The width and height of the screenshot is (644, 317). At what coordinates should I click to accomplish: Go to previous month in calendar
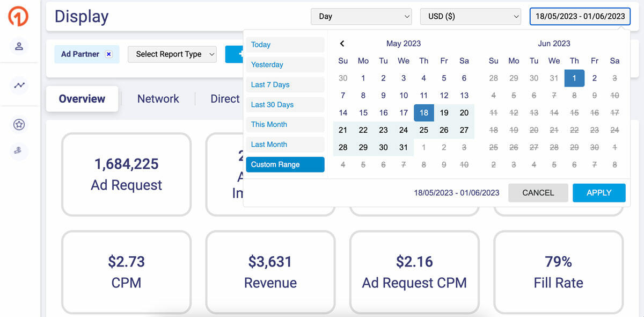(x=342, y=44)
